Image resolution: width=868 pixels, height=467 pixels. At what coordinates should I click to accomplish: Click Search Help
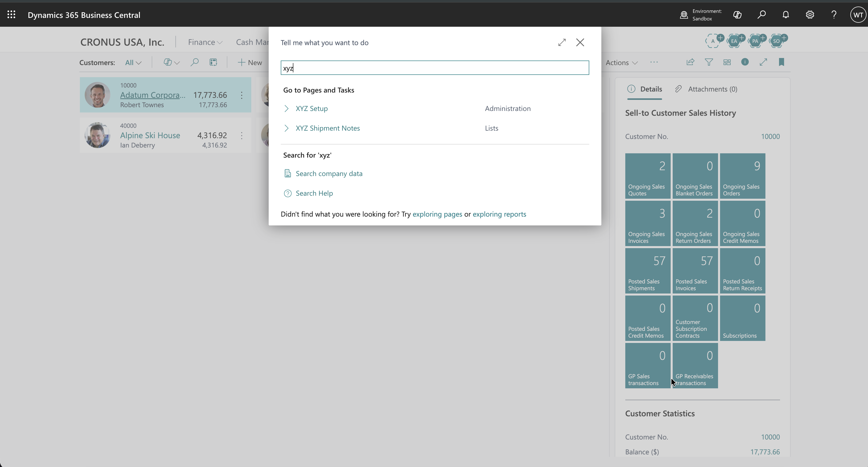314,193
